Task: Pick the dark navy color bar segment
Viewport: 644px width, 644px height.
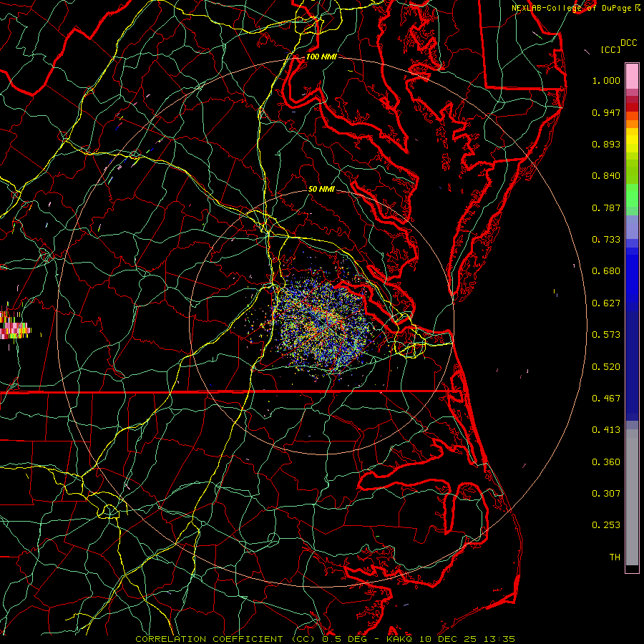Action: [x=632, y=366]
